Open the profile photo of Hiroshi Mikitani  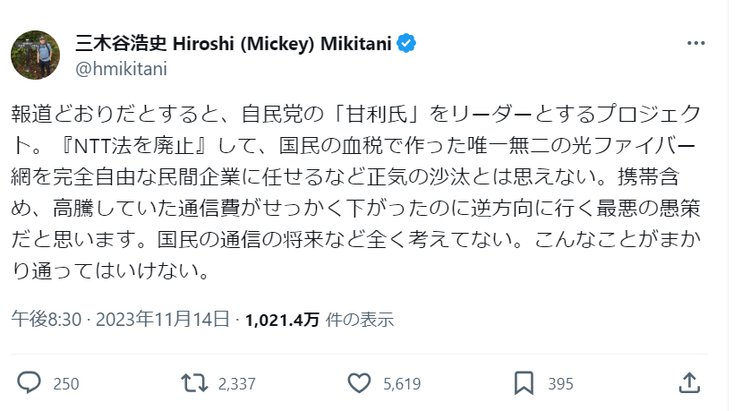[36, 55]
